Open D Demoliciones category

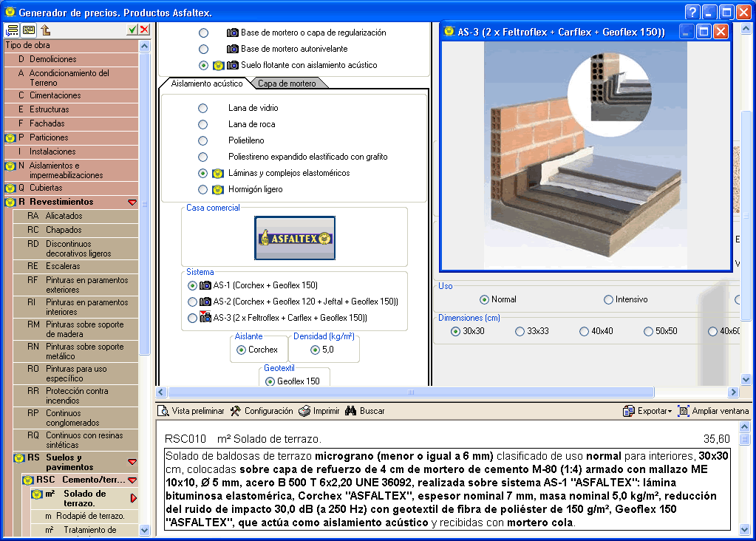click(72, 59)
